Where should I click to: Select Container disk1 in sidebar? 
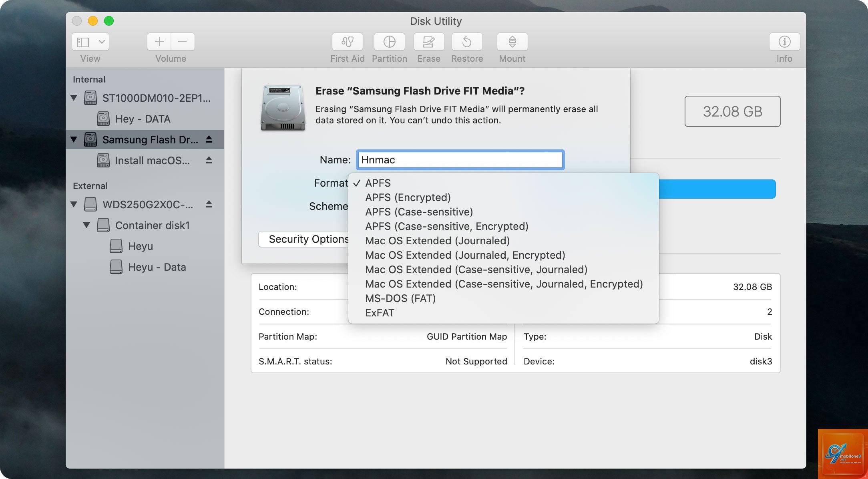[145, 225]
